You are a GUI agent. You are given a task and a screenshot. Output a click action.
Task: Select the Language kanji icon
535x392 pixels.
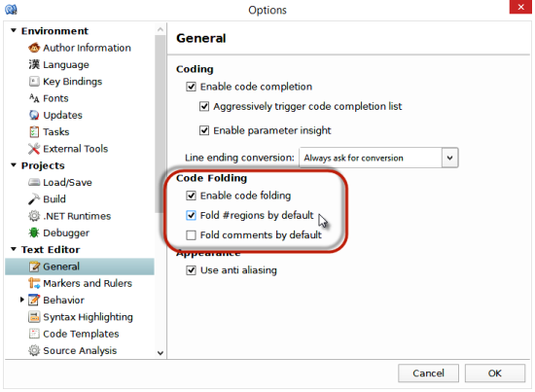click(x=34, y=64)
